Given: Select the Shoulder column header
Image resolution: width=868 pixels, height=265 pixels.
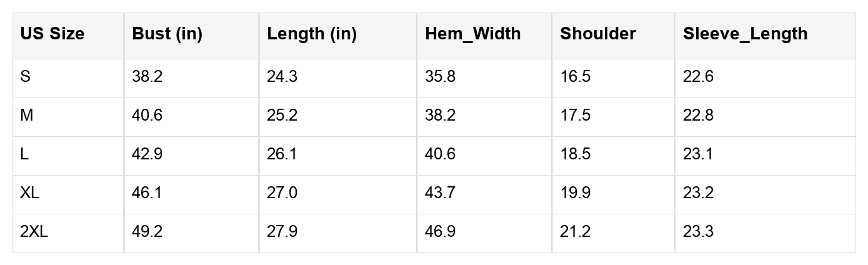Looking at the screenshot, I should [x=597, y=34].
